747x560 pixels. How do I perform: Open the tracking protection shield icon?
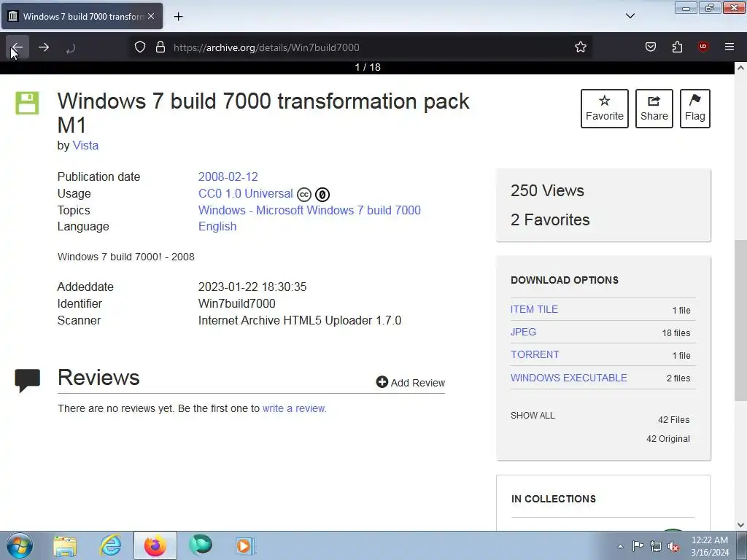tap(139, 47)
